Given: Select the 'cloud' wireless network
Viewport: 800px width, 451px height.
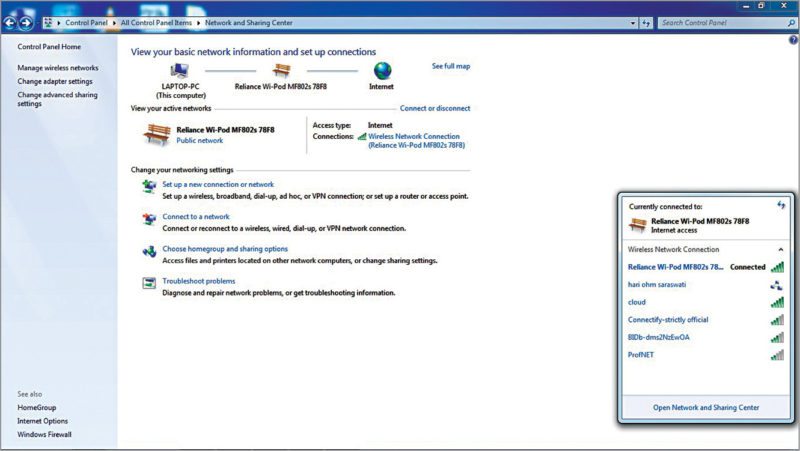Looking at the screenshot, I should (x=636, y=302).
